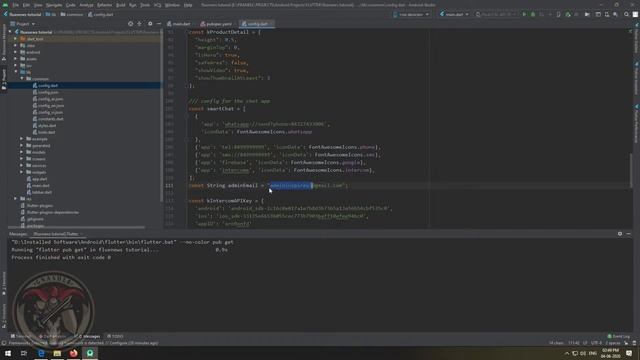Open the Build menu

[x=121, y=5]
